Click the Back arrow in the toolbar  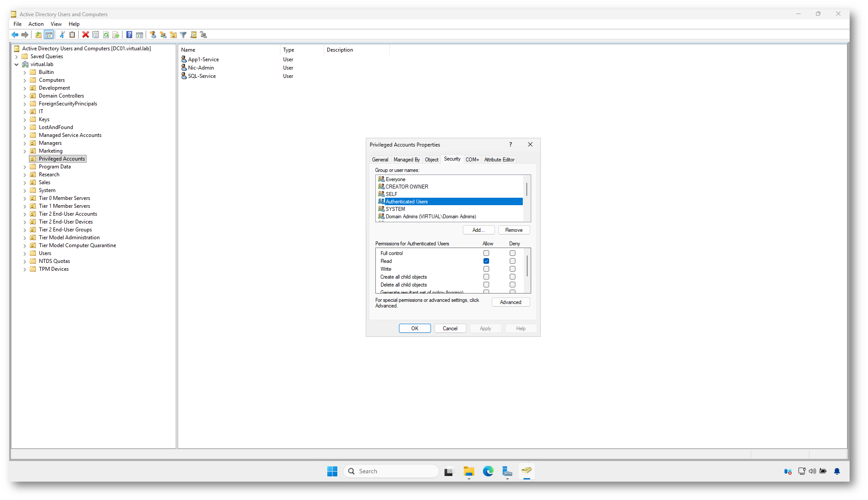(15, 35)
